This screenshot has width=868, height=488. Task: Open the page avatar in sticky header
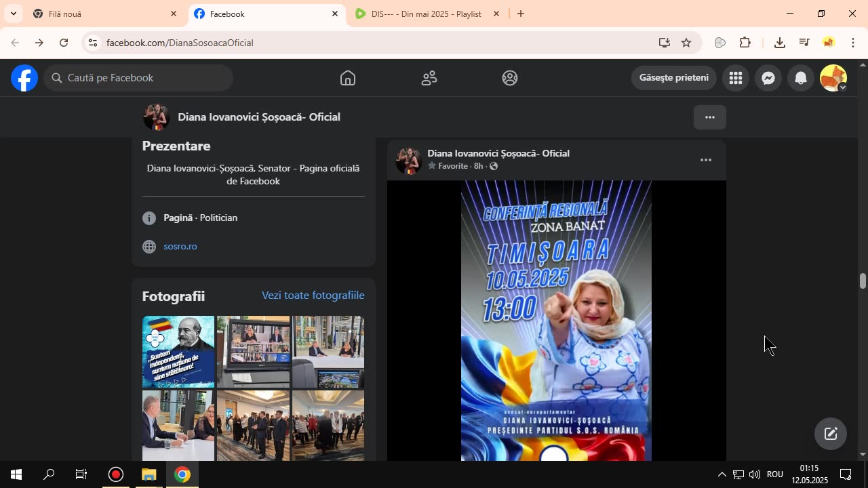pyautogui.click(x=156, y=117)
